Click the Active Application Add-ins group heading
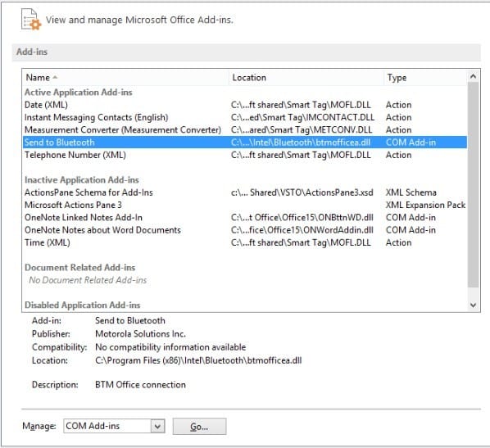This screenshot has height=448, width=490. click(79, 93)
